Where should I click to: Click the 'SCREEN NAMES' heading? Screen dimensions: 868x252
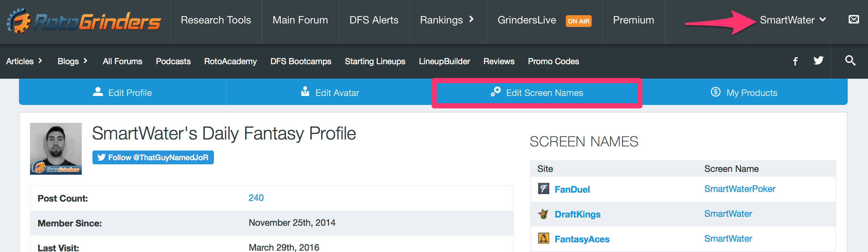point(584,142)
